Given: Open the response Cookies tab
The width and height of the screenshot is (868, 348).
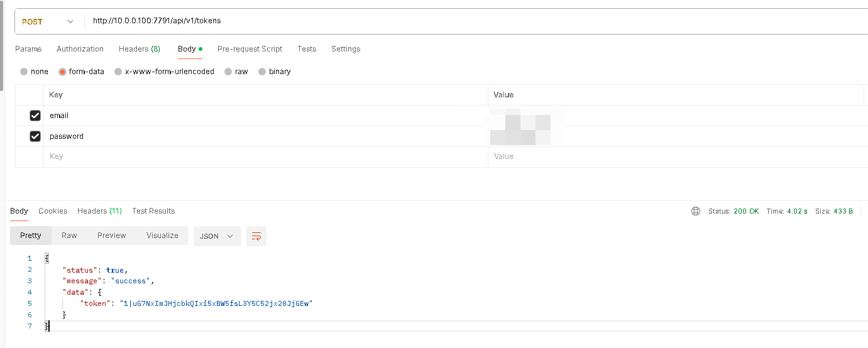Looking at the screenshot, I should pos(53,211).
